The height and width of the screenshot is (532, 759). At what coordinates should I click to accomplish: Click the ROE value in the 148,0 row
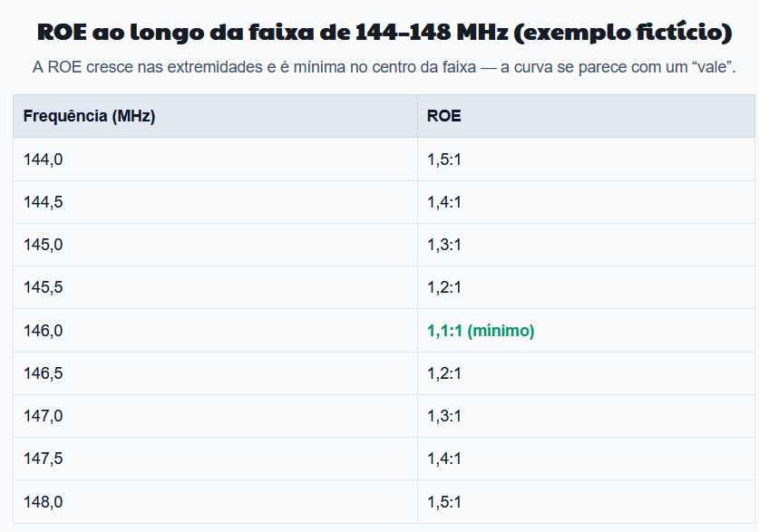[444, 502]
